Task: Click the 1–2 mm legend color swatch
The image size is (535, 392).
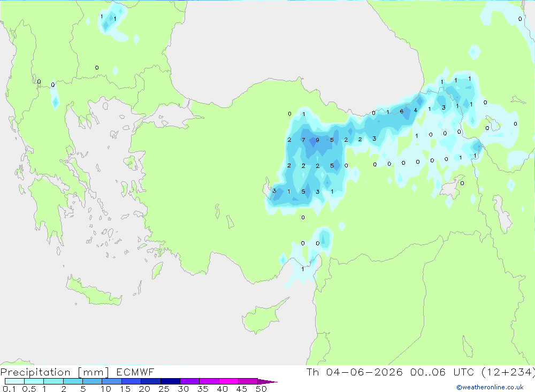Action: (53, 381)
